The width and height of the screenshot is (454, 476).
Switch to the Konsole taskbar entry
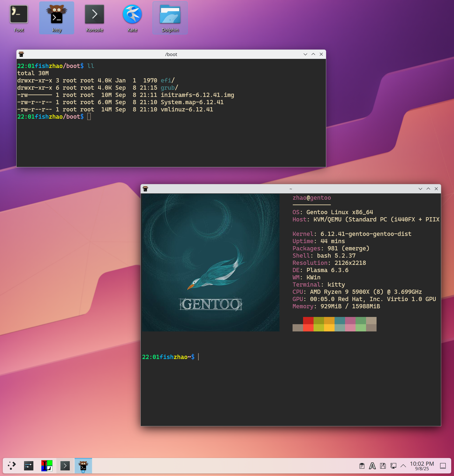click(65, 465)
